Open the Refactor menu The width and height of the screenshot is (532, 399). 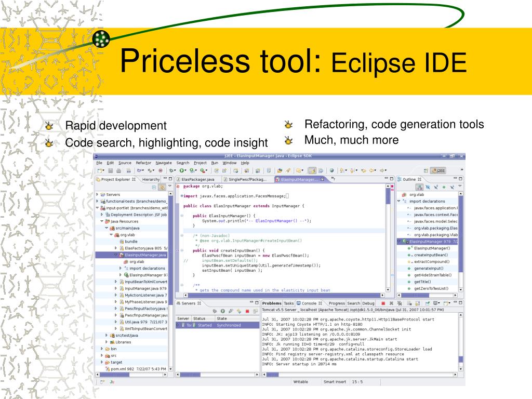(x=143, y=163)
